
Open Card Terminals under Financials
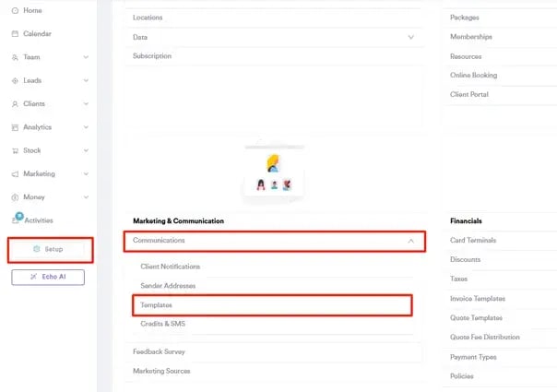pos(472,241)
